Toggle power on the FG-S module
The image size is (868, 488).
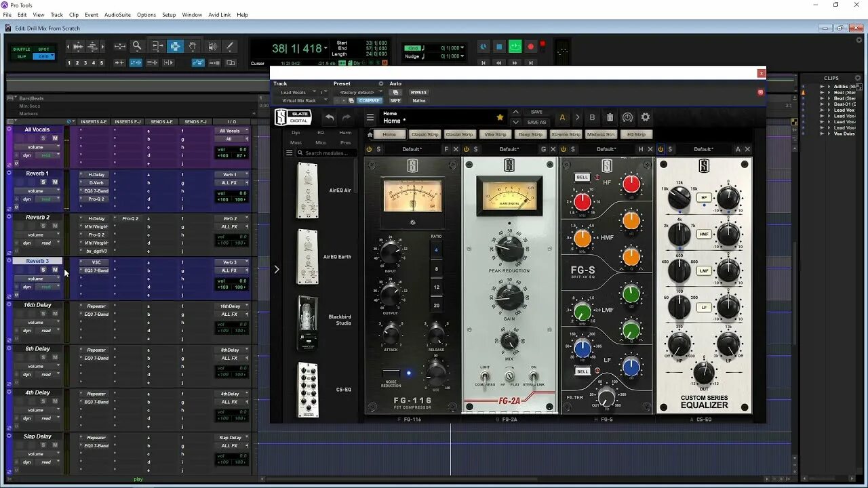coord(564,149)
